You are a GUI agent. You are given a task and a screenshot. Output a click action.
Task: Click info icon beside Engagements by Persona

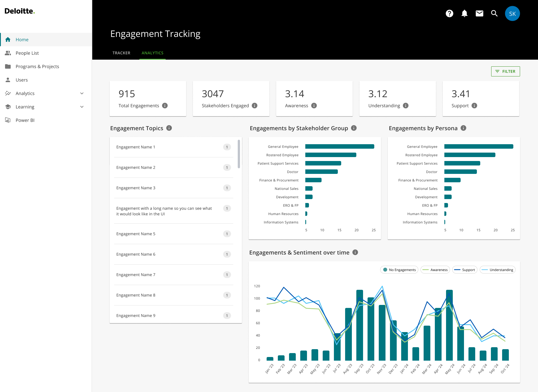tap(463, 128)
